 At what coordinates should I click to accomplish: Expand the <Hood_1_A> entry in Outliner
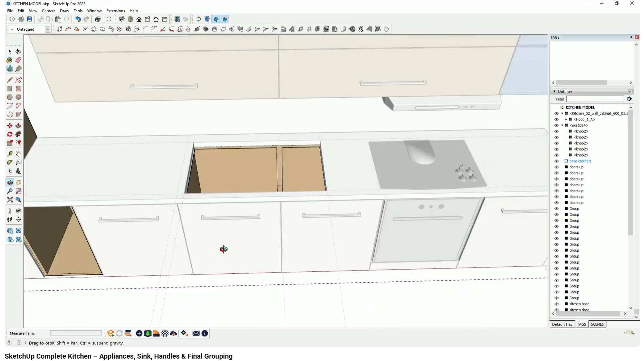coord(566,119)
